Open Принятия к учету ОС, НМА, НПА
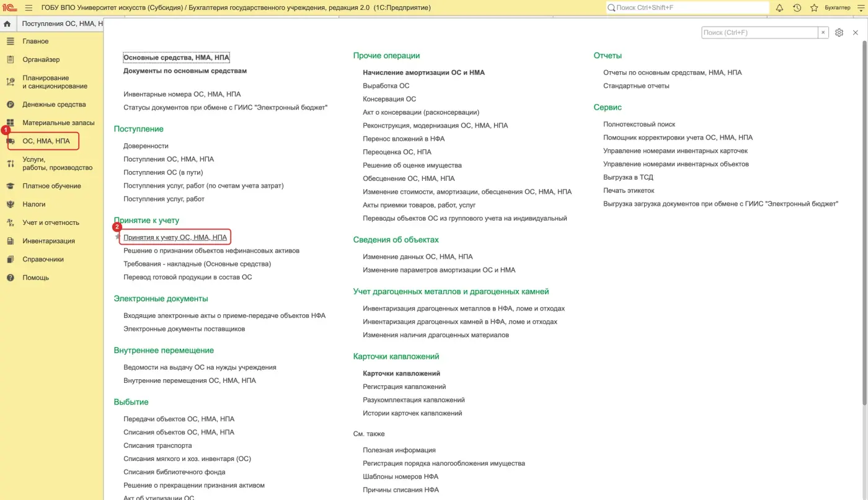This screenshot has width=868, height=500. [x=175, y=237]
